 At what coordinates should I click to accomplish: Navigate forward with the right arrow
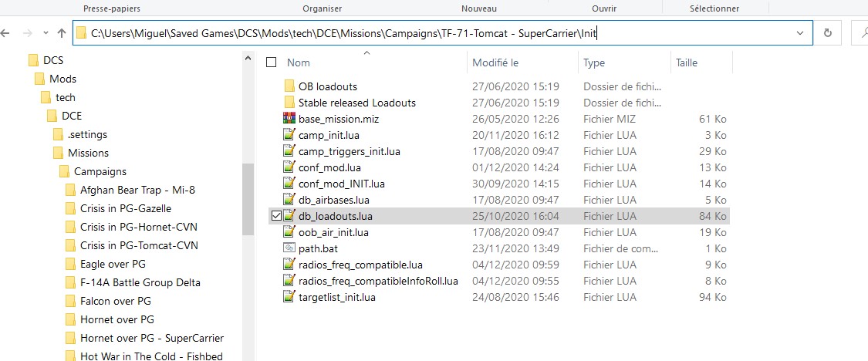[x=26, y=33]
